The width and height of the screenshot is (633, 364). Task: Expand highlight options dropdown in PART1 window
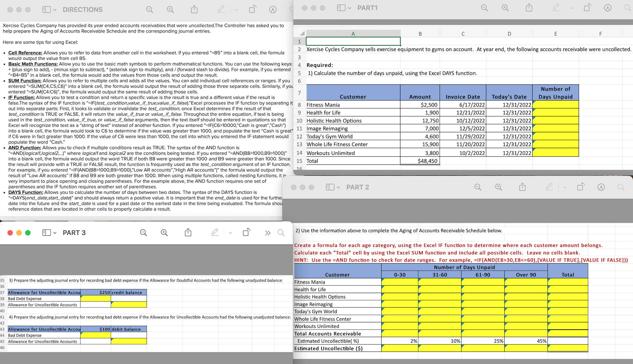click(x=571, y=8)
